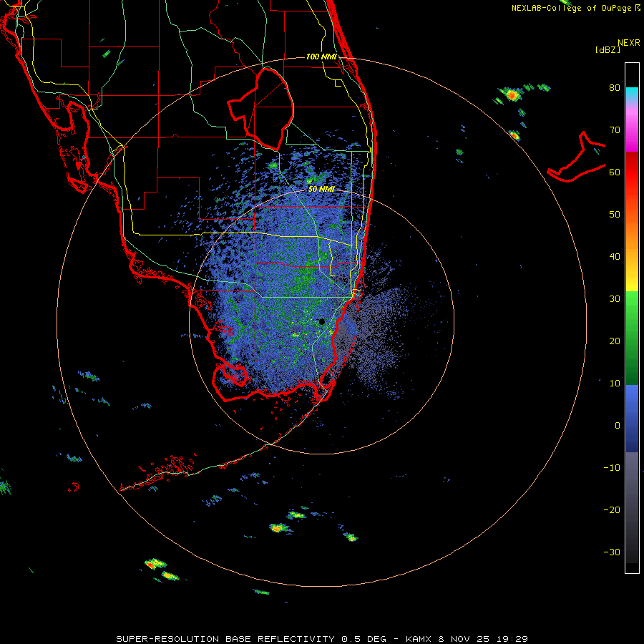This screenshot has width=644, height=644.
Task: Click the NEXLAB-College of DuPage label
Action: (x=575, y=8)
